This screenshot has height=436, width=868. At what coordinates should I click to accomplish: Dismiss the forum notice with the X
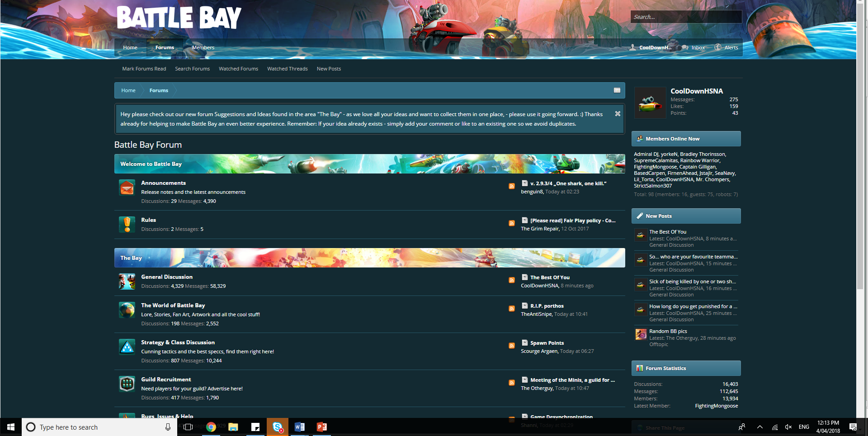tap(618, 114)
